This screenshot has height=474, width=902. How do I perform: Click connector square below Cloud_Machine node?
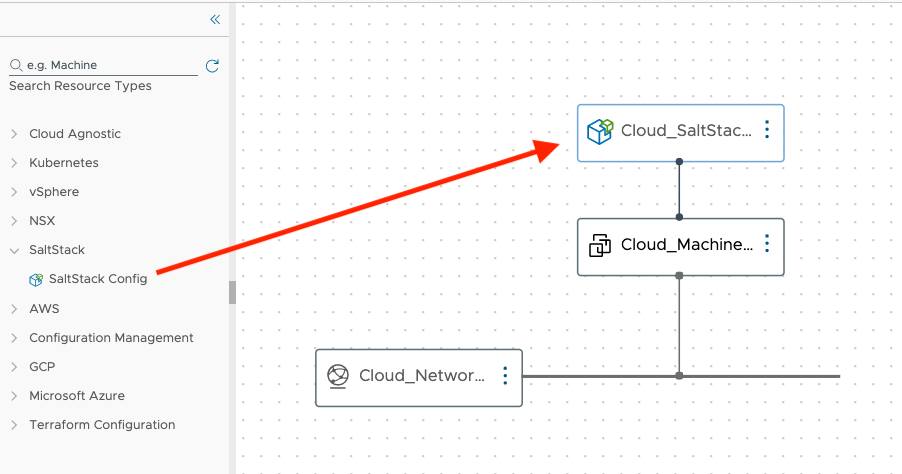(679, 276)
